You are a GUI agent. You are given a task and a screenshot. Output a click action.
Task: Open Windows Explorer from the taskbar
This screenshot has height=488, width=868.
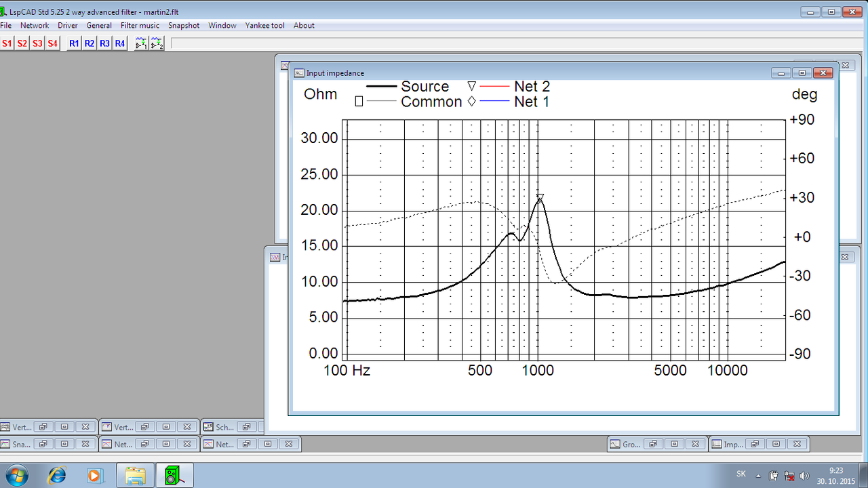click(x=136, y=475)
